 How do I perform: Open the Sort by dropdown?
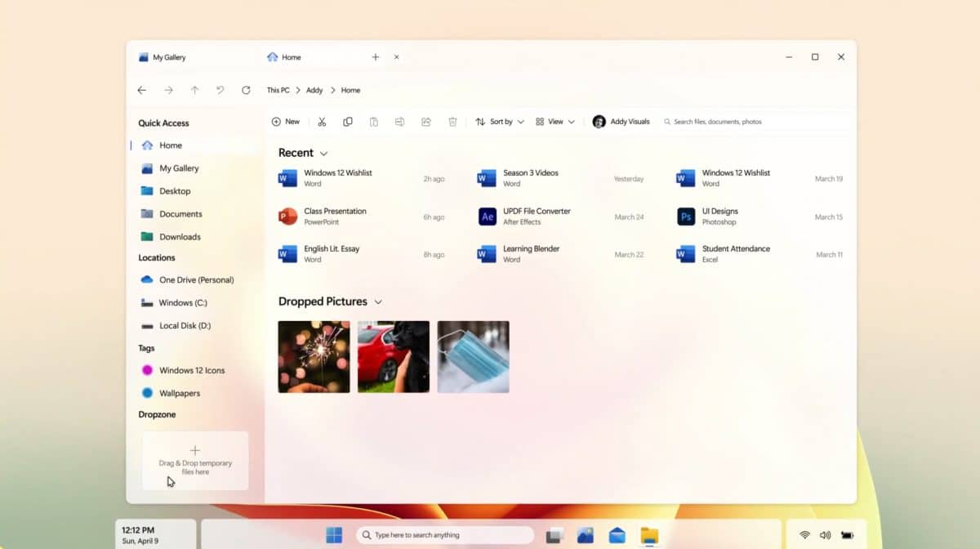(x=500, y=121)
